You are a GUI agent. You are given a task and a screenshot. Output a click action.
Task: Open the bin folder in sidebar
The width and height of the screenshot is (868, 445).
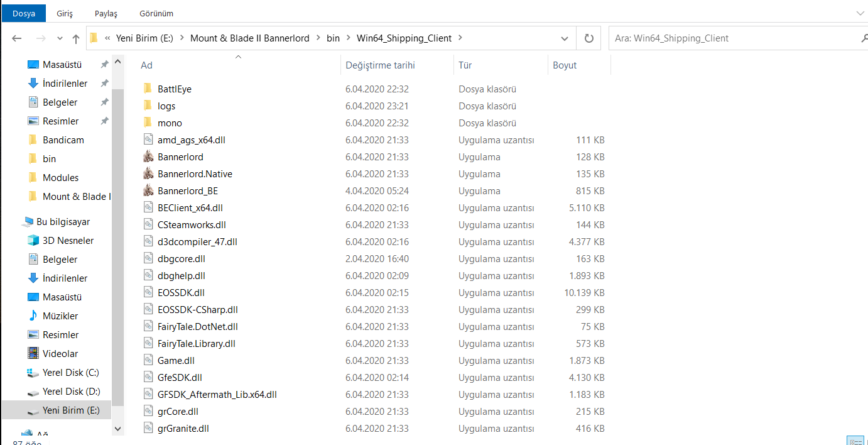click(x=49, y=159)
